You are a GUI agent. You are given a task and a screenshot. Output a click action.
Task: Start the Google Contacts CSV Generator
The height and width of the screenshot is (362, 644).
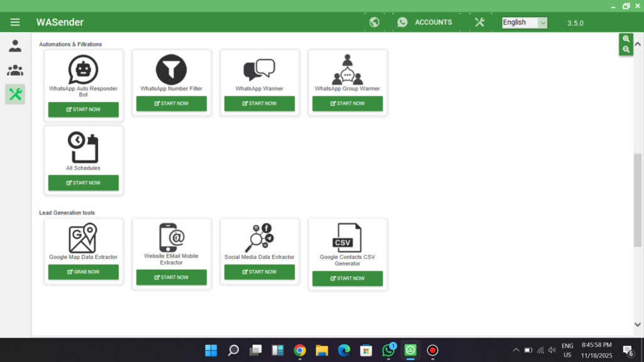tap(347, 278)
